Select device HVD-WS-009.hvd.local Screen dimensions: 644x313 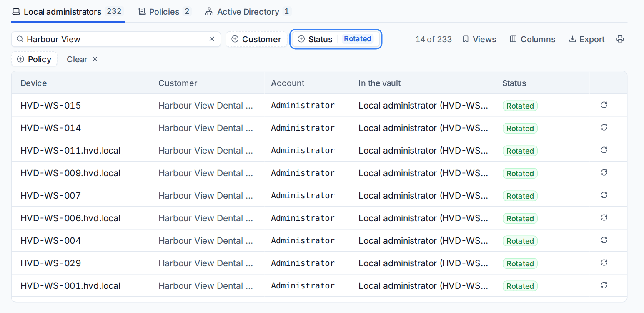(70, 173)
